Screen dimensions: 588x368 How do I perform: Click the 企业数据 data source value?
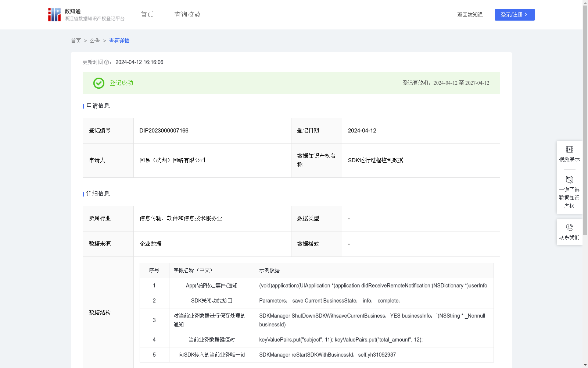151,244
